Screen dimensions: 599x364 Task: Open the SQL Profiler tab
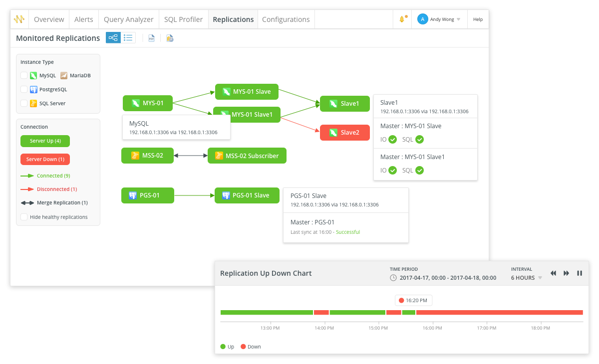pos(184,19)
